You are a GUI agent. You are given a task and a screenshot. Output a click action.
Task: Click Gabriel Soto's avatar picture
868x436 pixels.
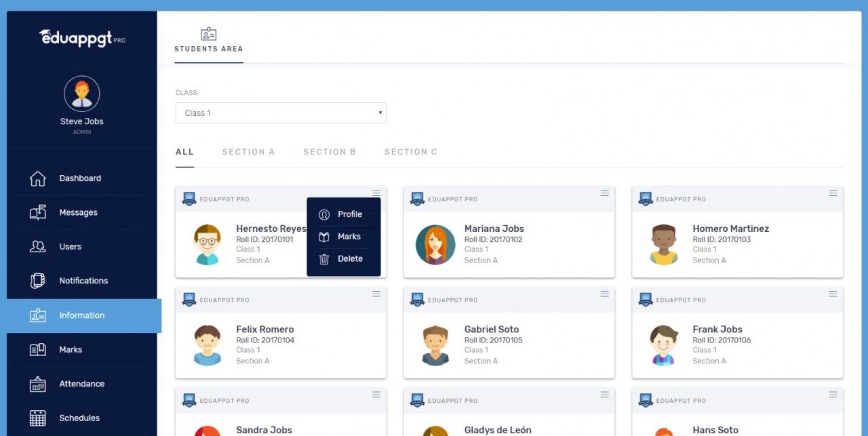click(435, 345)
